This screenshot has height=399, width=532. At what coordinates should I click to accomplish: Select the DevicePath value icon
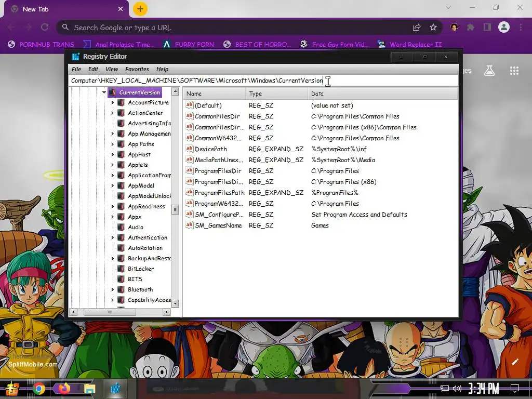(x=189, y=149)
